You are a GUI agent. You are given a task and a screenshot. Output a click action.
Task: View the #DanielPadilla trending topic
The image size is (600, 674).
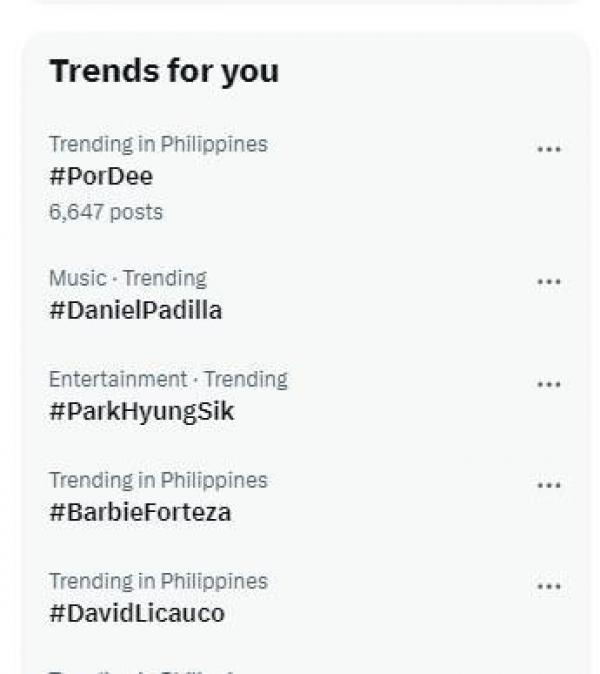point(135,310)
